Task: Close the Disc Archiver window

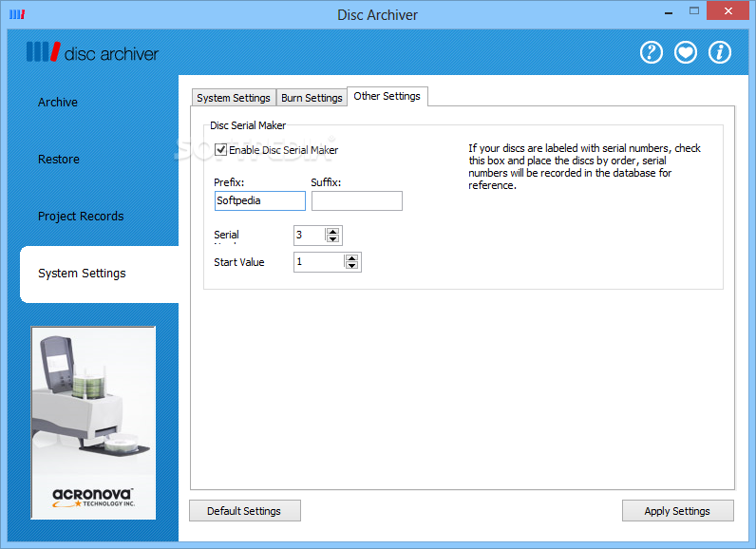Action: [x=728, y=10]
